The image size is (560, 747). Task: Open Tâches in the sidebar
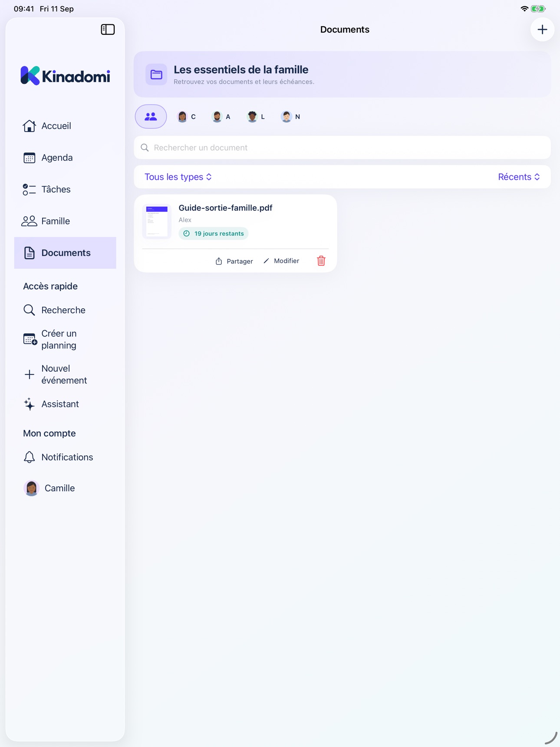click(x=65, y=189)
